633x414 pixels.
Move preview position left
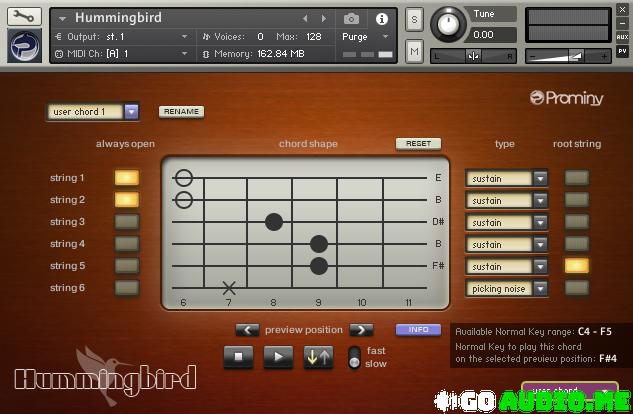click(247, 330)
